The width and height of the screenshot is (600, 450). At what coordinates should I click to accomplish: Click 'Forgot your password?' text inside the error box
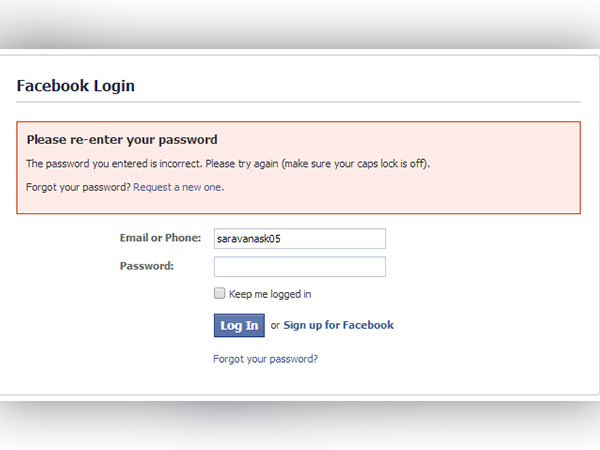[78, 187]
